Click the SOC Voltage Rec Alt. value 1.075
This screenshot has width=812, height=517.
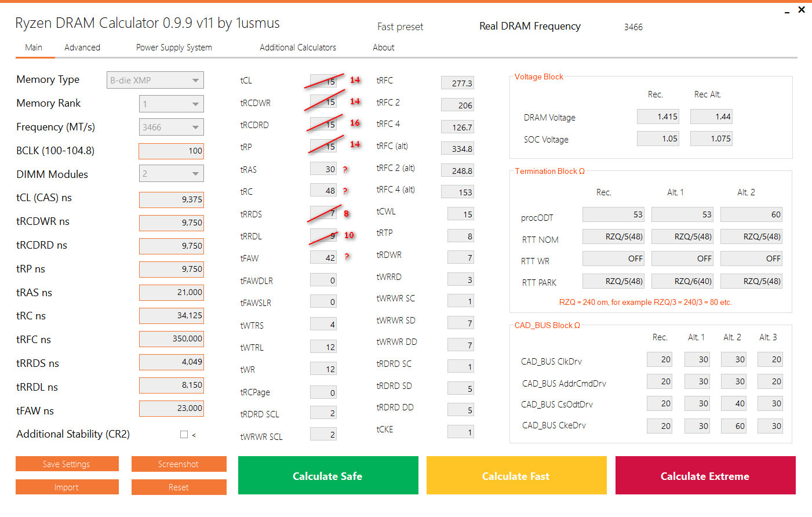coord(712,139)
